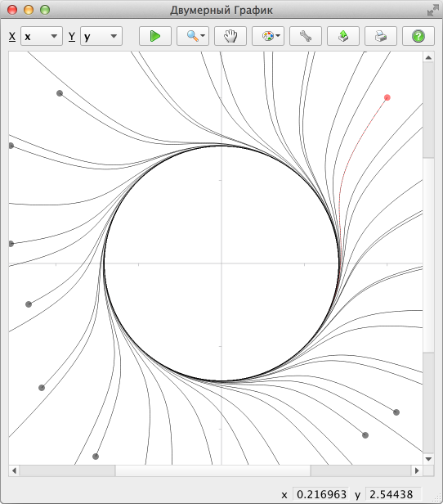Click the red highlighted trajectory start point
443x504 pixels.
pos(387,97)
